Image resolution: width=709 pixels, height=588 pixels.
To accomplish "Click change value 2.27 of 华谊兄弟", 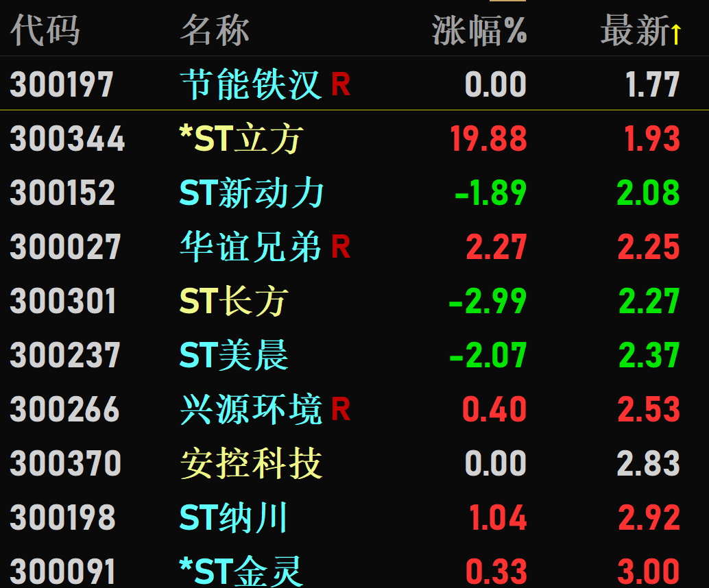I will point(496,247).
